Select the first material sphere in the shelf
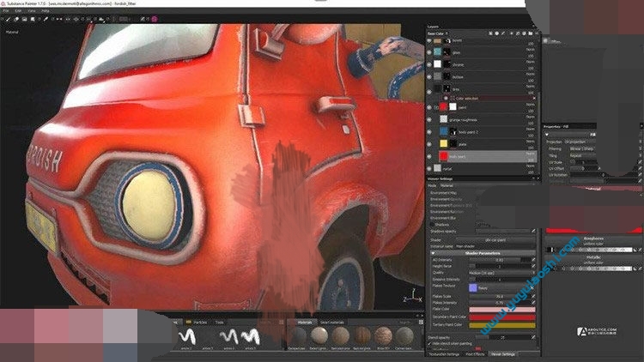 298,335
